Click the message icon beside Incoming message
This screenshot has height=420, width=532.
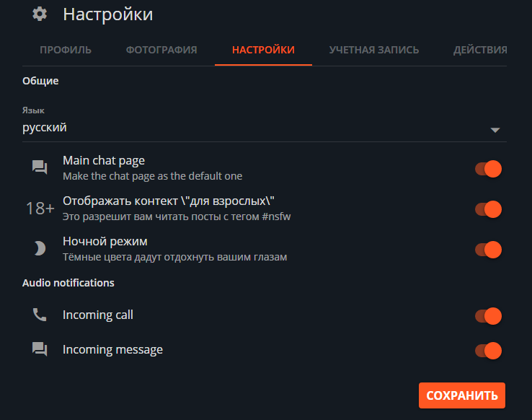(x=40, y=350)
